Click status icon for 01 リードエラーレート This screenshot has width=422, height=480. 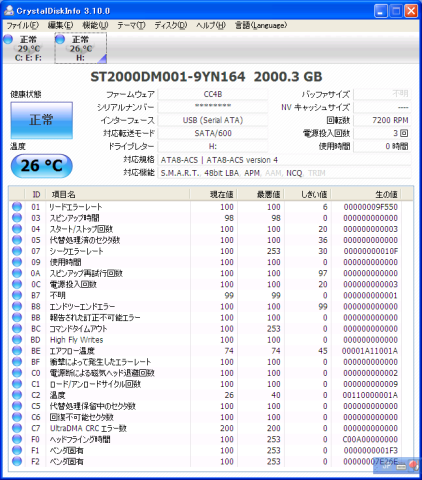[17, 207]
